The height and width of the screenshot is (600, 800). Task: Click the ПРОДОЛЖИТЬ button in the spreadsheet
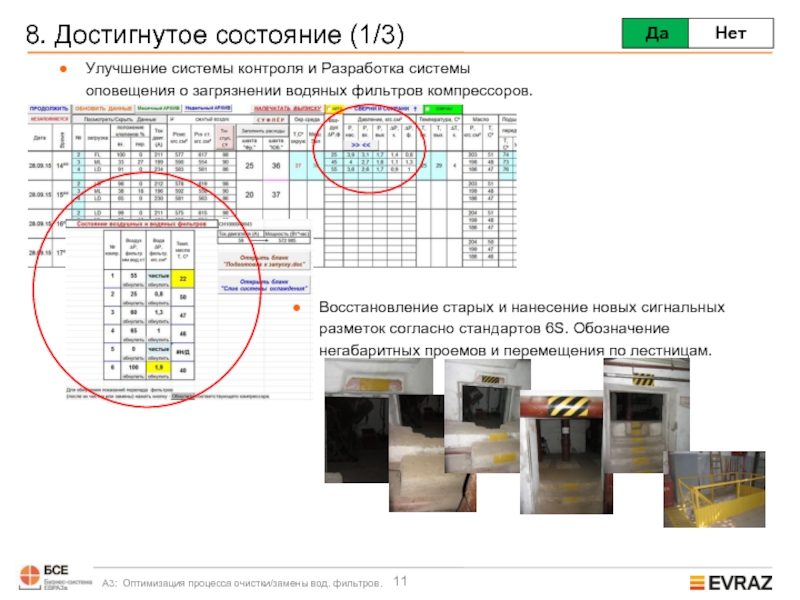click(x=49, y=108)
